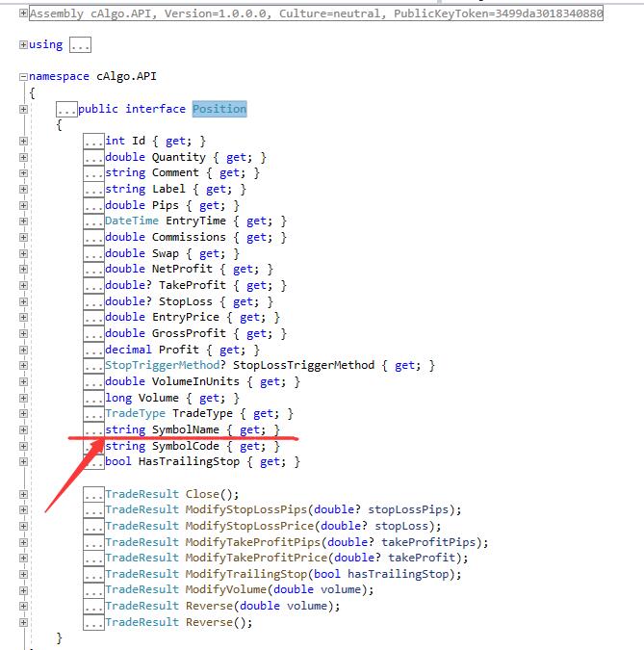Expand the plus beside ModifyStopLossPips

click(x=24, y=509)
